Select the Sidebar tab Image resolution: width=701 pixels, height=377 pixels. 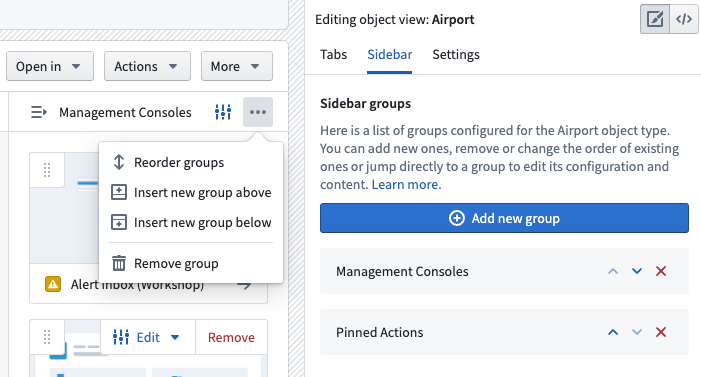click(389, 55)
